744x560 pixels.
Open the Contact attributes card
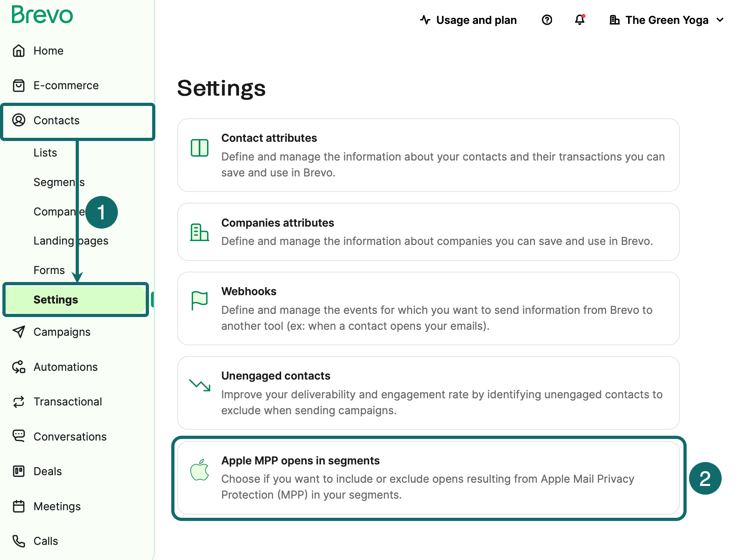coord(428,155)
